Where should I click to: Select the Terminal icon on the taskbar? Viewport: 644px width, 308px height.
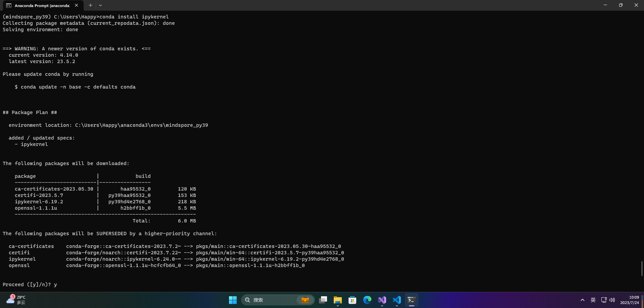point(412,300)
